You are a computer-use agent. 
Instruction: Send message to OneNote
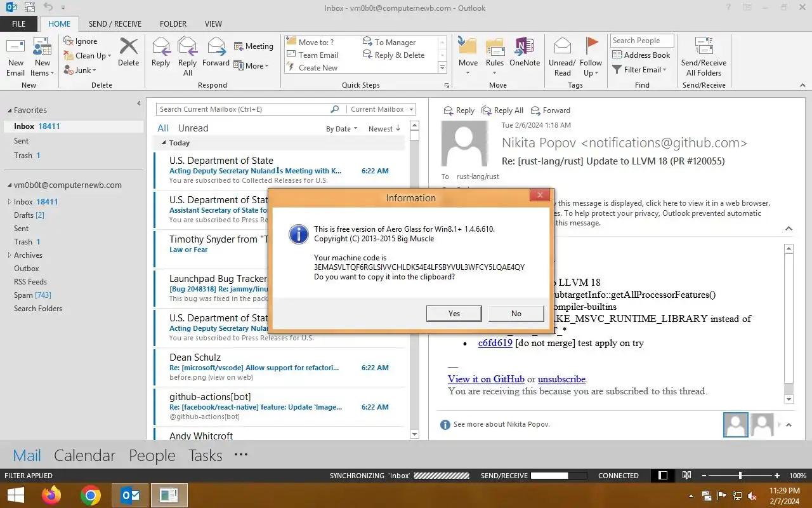[525, 52]
